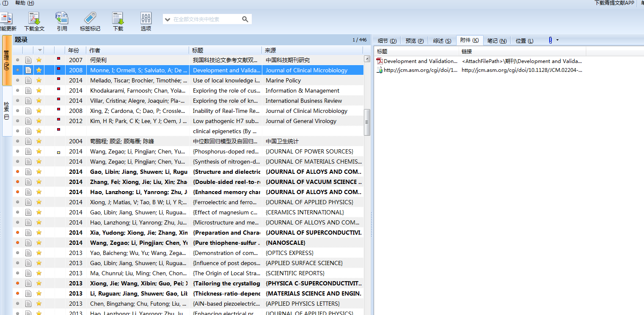Click the 在全部文件夹中检索 search field

coord(205,19)
